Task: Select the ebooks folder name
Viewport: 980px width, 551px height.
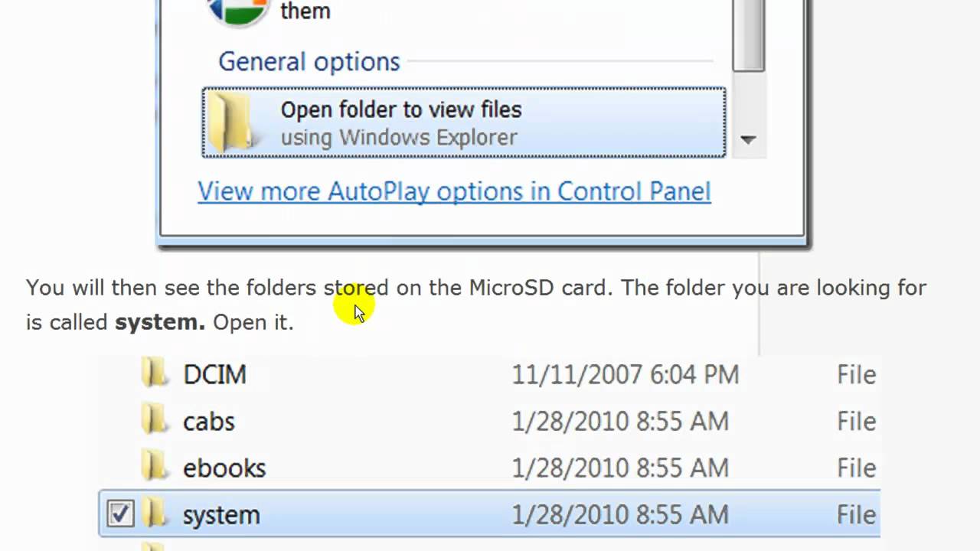Action: coord(224,468)
